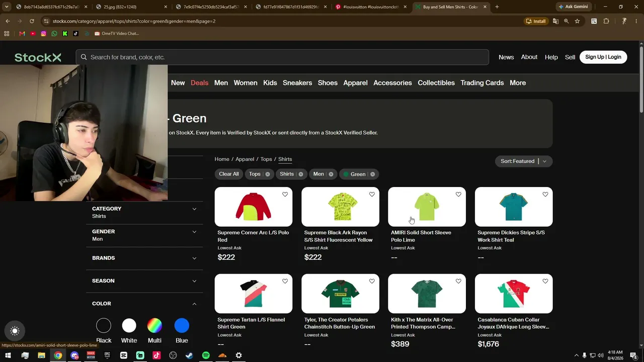
Task: Favorite the AMIRI Solid Short Sleeve Polo Lime
Action: pos(458,195)
